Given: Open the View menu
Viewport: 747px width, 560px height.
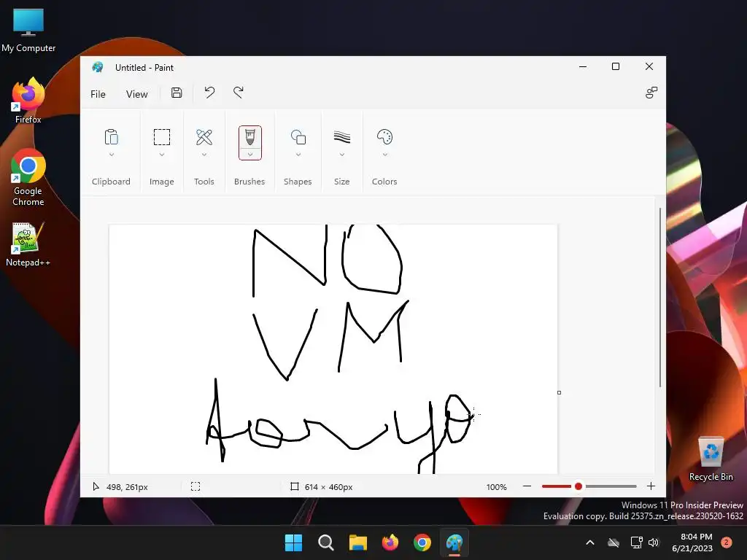Looking at the screenshot, I should tap(136, 94).
